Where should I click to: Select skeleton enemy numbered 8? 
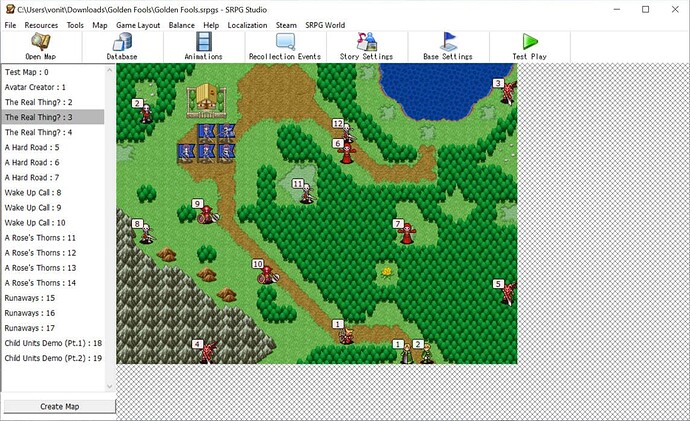coord(146,234)
